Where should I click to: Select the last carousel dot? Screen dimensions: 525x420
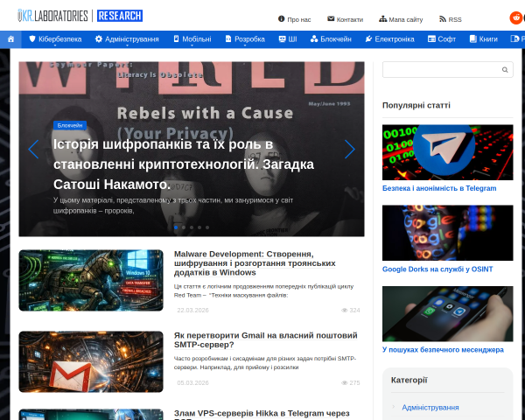tap(207, 227)
